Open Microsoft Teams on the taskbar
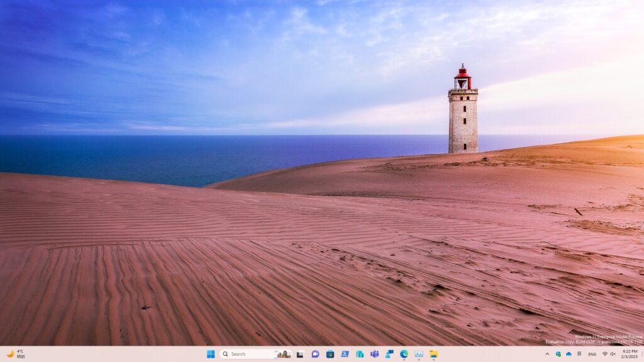Image resolution: width=644 pixels, height=362 pixels. click(x=374, y=354)
